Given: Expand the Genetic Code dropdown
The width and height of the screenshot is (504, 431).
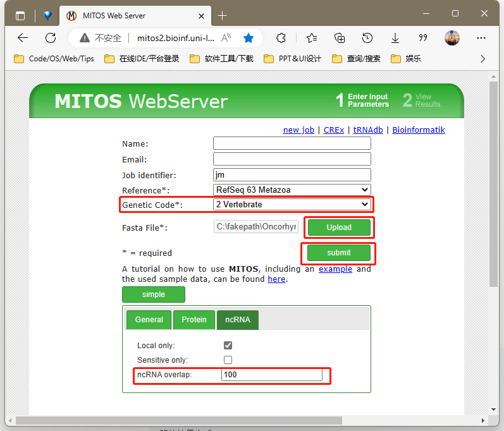Looking at the screenshot, I should [x=292, y=204].
